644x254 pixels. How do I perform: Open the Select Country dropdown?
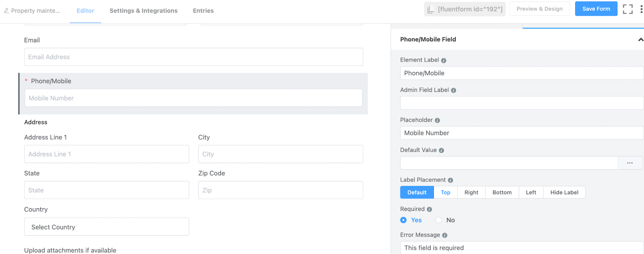coord(106,227)
